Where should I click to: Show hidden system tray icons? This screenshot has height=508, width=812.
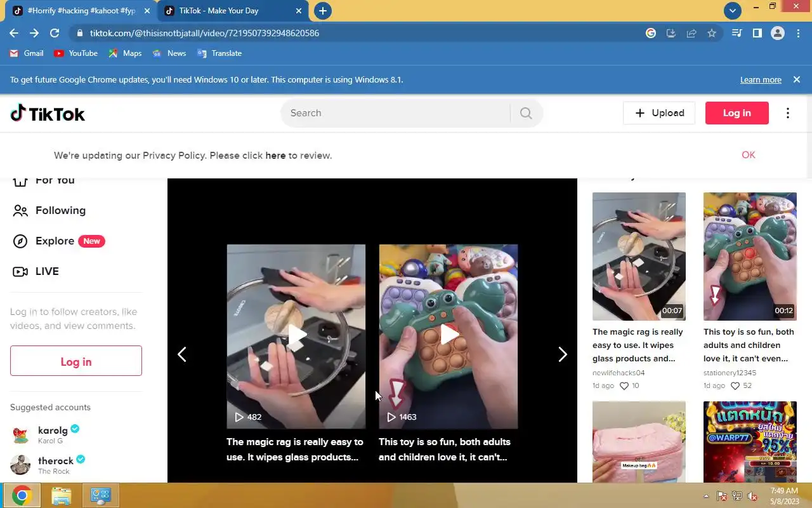706,496
